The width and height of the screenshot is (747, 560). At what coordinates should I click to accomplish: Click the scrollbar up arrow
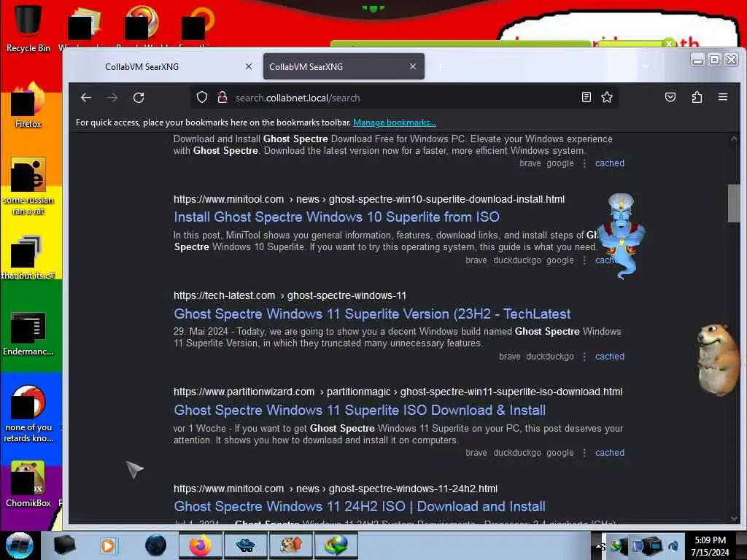(734, 139)
